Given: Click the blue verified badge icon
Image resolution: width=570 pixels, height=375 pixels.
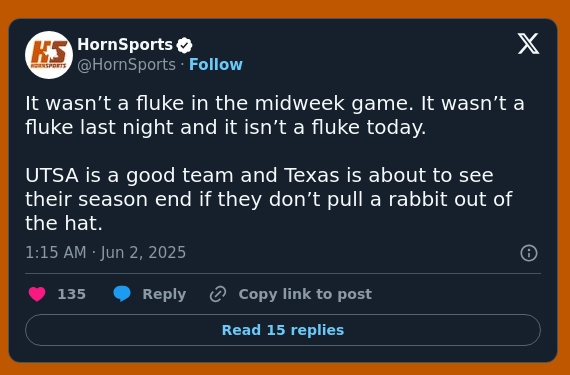Looking at the screenshot, I should (x=184, y=45).
